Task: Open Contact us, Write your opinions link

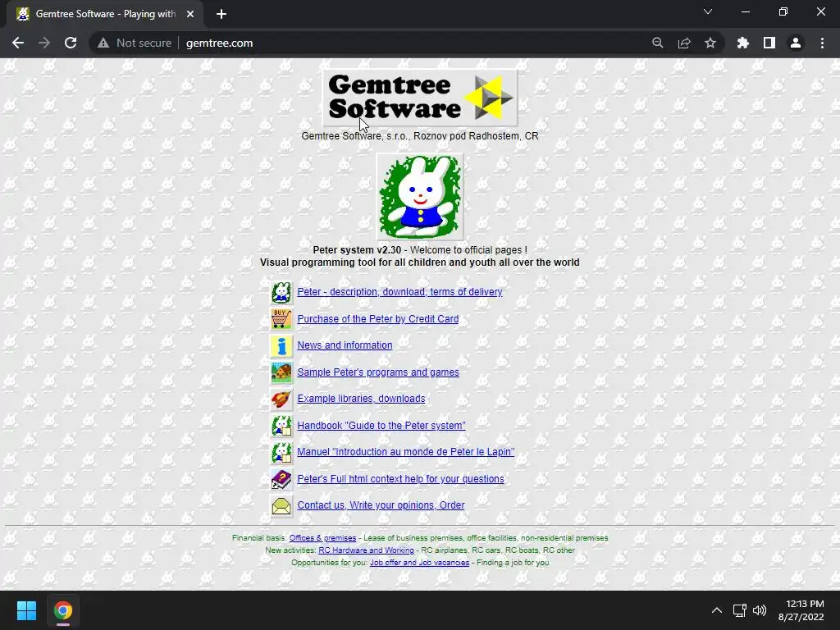Action: point(381,505)
